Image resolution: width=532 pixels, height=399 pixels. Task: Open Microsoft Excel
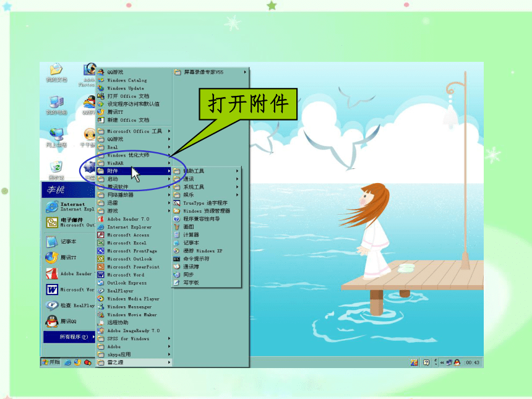point(134,243)
